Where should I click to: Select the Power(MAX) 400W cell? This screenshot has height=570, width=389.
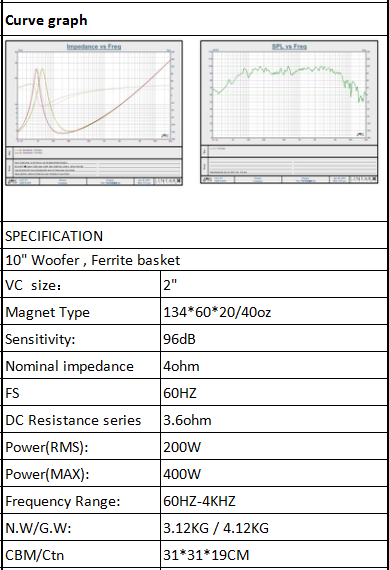pos(274,473)
